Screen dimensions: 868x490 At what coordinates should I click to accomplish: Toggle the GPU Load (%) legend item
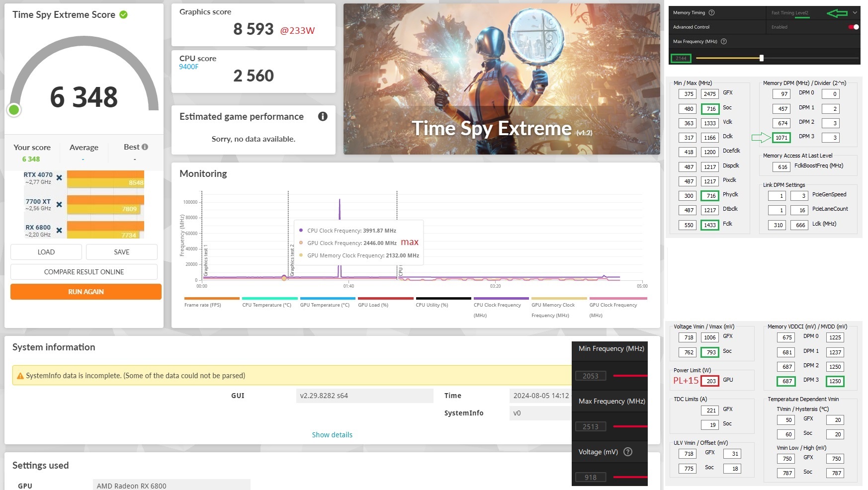(x=386, y=302)
